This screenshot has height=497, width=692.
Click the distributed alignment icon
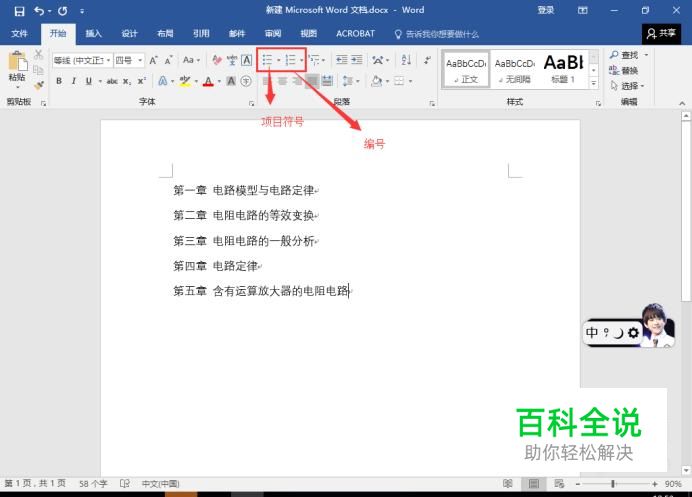[327, 81]
